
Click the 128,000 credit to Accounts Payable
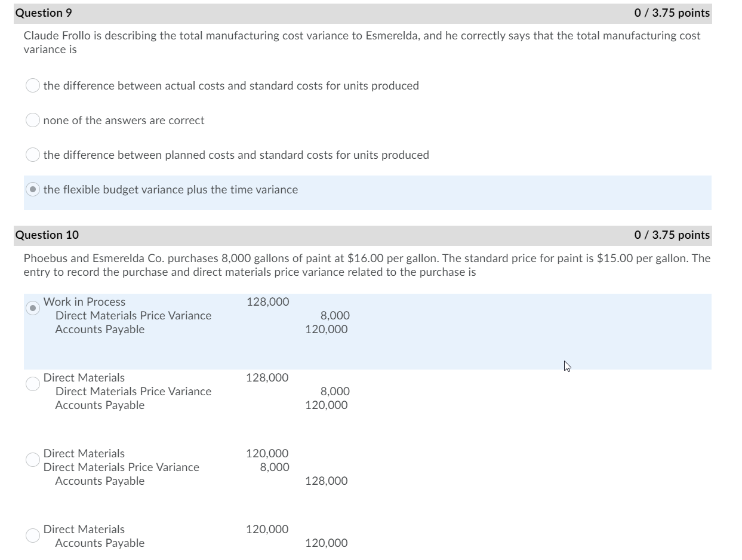click(x=326, y=481)
